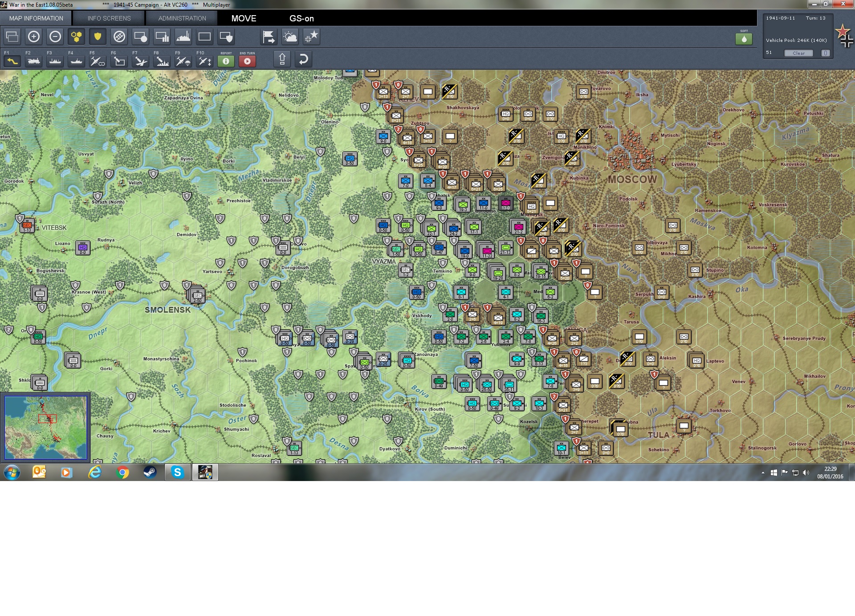Open the green Report info button
This screenshot has width=855, height=616.
226,61
